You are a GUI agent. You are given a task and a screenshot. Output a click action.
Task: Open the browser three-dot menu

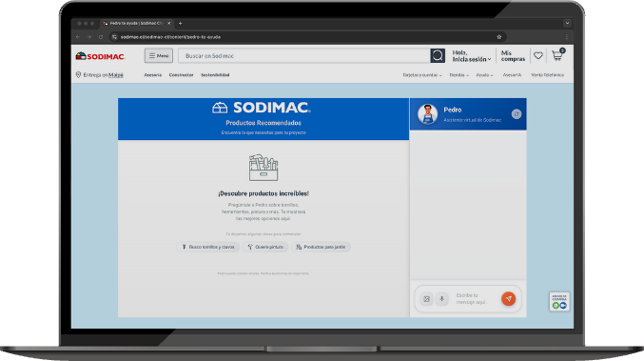click(x=567, y=37)
